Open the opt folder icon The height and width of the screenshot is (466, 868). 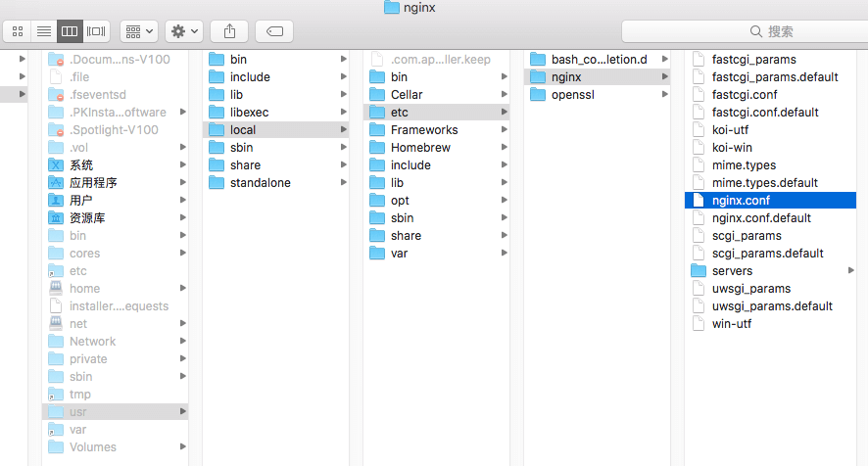point(377,201)
